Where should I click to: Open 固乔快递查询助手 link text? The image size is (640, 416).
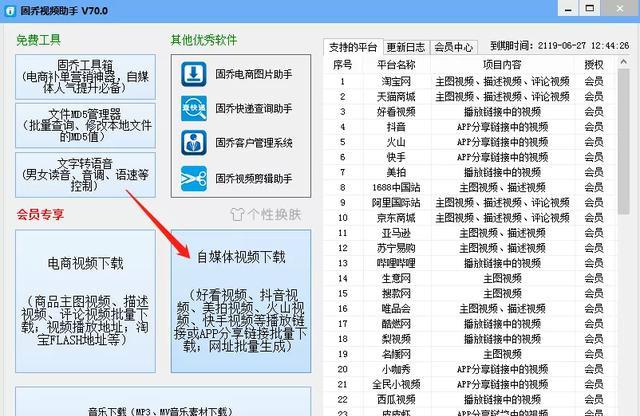pyautogui.click(x=254, y=108)
